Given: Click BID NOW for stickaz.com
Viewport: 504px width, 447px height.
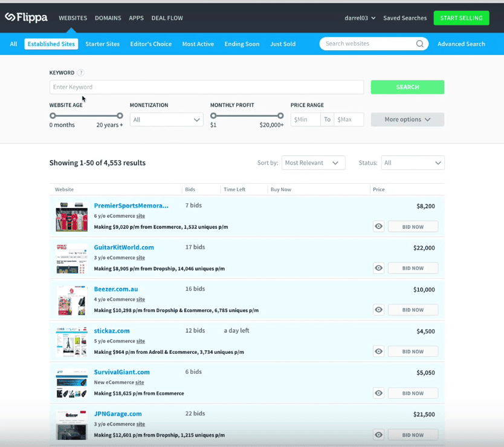Looking at the screenshot, I should tap(413, 351).
